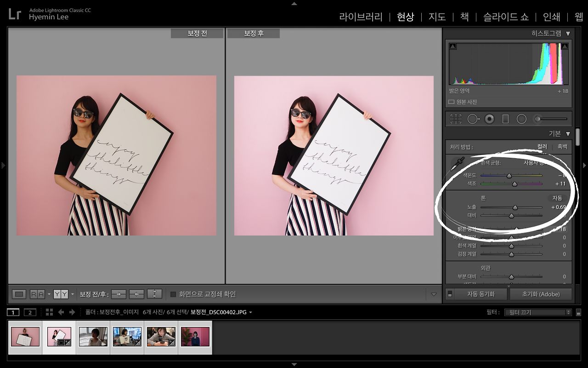Image resolution: width=588 pixels, height=368 pixels.
Task: Click the After (보정 후) label
Action: tap(254, 34)
